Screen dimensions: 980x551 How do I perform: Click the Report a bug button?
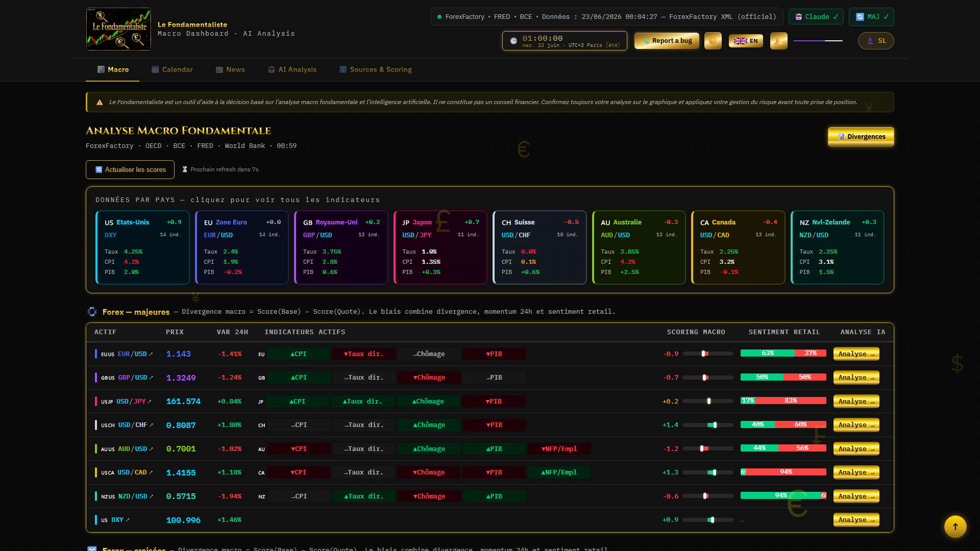(667, 41)
